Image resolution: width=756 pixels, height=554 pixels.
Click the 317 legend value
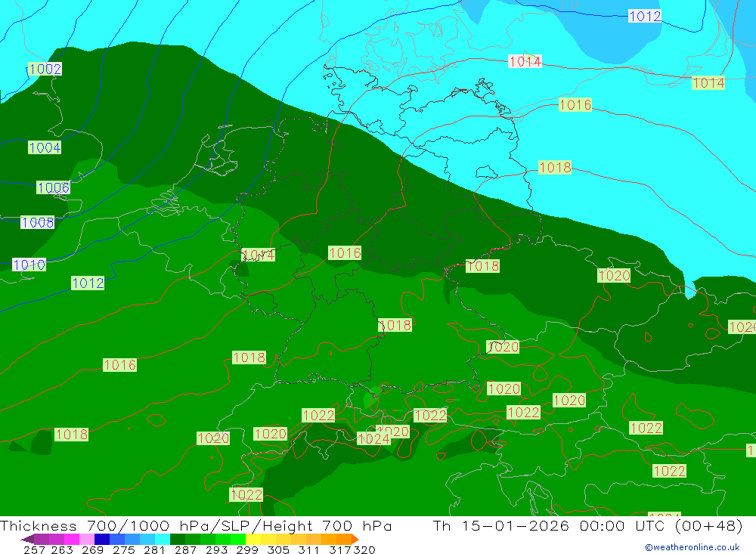coord(340,549)
